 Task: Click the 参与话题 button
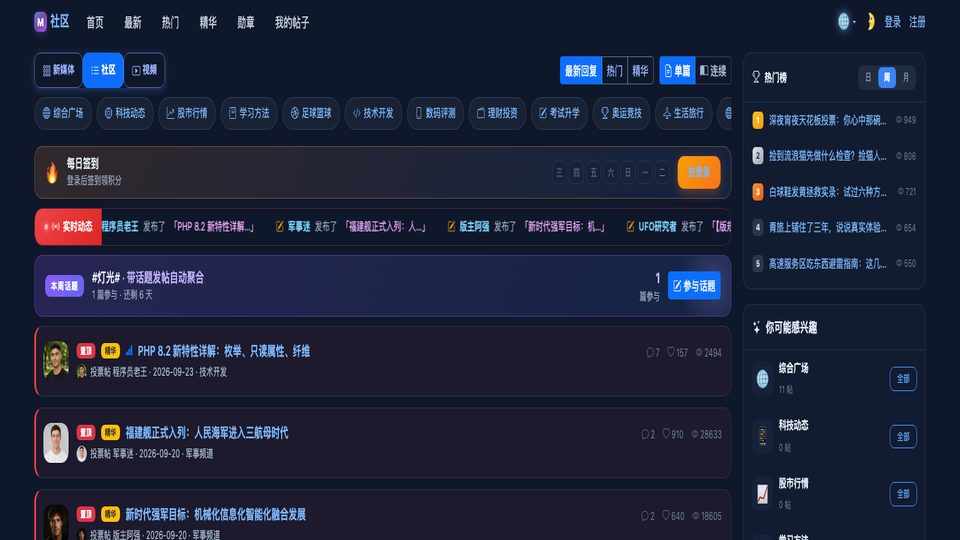694,286
